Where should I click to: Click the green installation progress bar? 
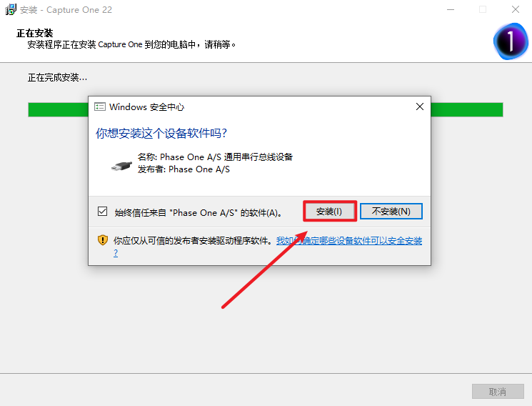[x=57, y=109]
